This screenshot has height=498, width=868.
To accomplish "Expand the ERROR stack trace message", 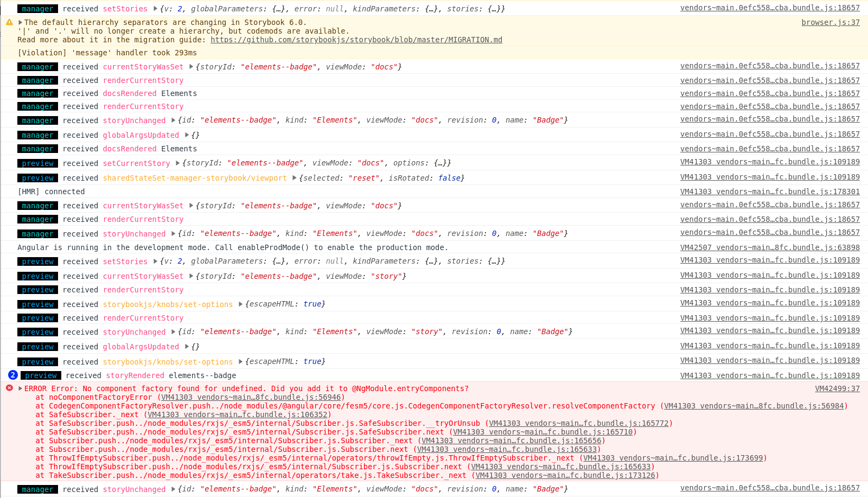I will (x=20, y=388).
